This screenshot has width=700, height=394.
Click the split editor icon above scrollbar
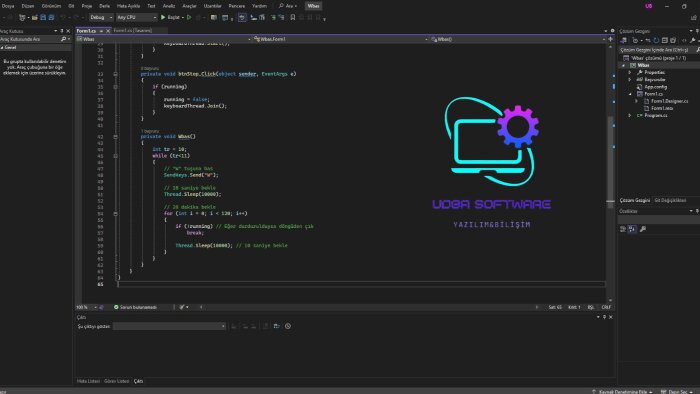pos(610,39)
